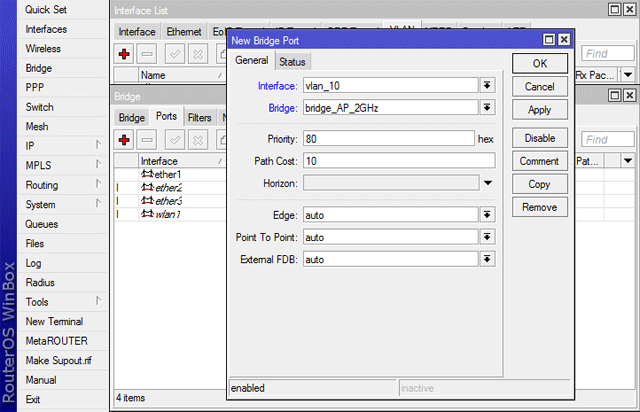Image resolution: width=640 pixels, height=412 pixels.
Task: Click the enable checkmark button in Interface List
Action: (x=175, y=54)
